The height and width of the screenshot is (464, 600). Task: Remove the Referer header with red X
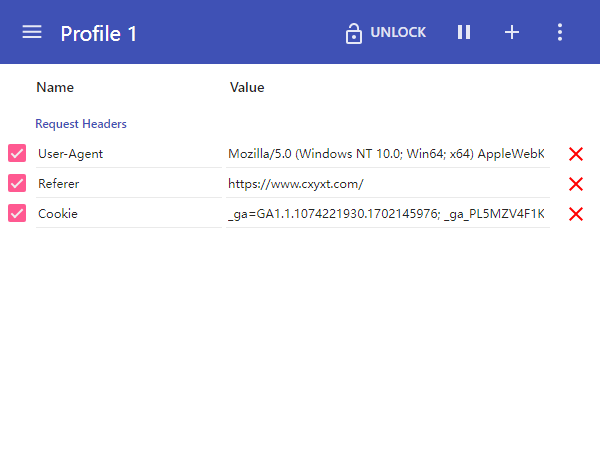(576, 184)
